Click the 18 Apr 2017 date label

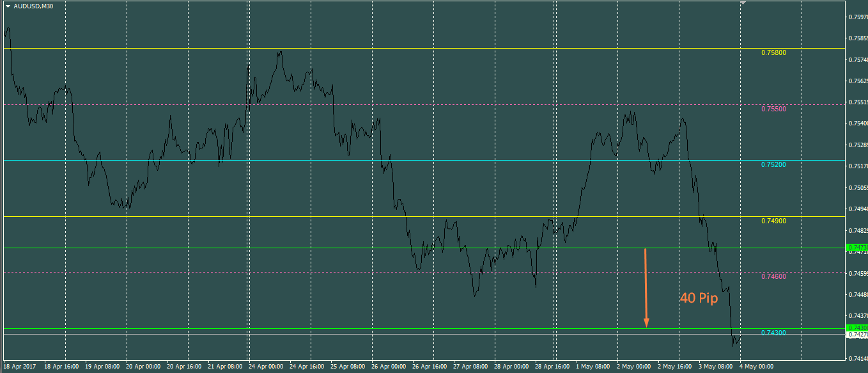[19, 367]
